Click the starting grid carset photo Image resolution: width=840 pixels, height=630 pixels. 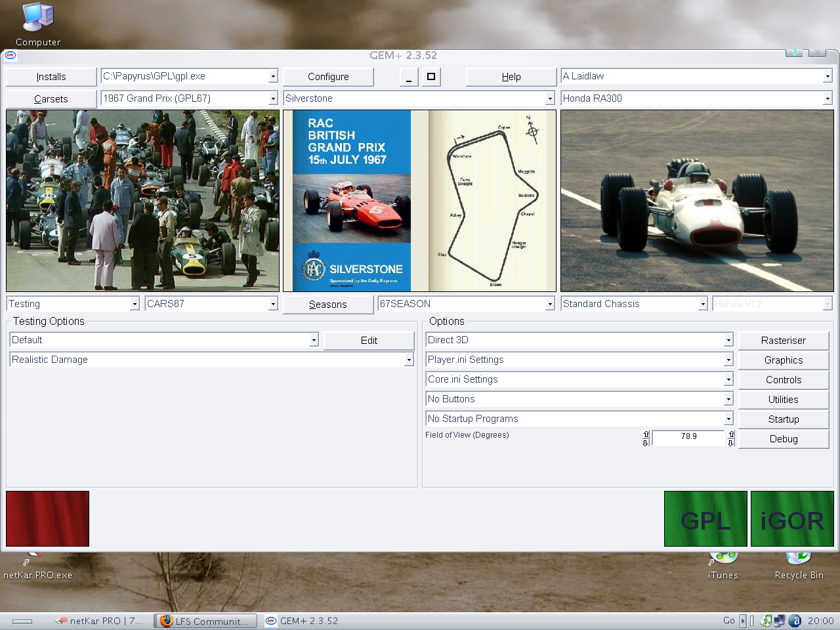coord(143,201)
